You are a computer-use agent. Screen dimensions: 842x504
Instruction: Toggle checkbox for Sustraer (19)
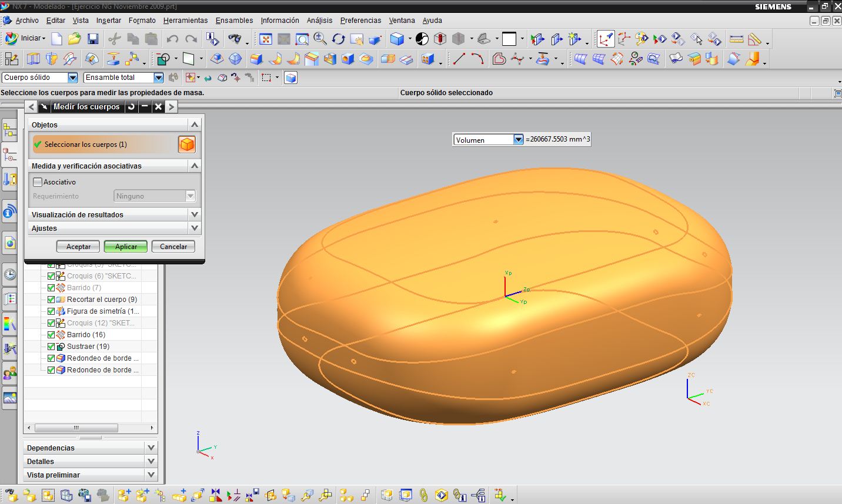(x=51, y=347)
